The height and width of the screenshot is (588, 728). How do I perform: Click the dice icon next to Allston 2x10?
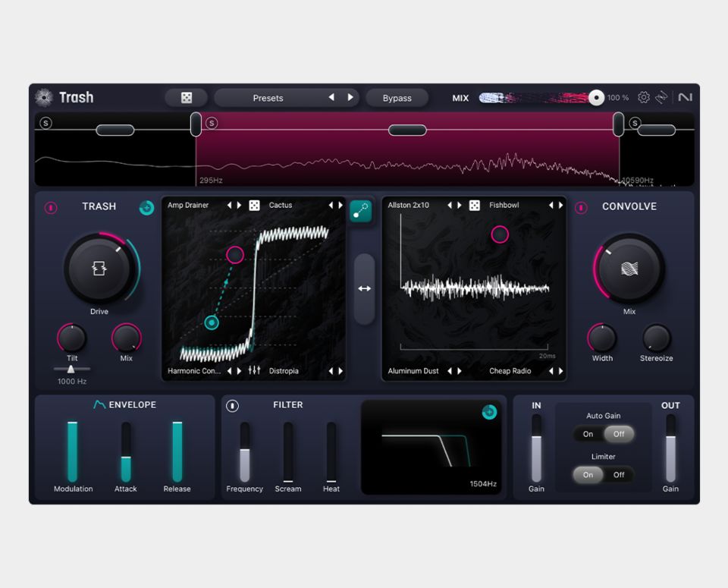[x=474, y=206]
